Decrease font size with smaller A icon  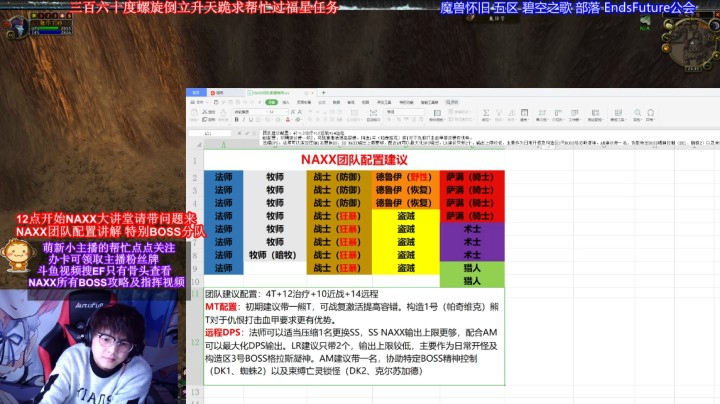tap(299, 112)
